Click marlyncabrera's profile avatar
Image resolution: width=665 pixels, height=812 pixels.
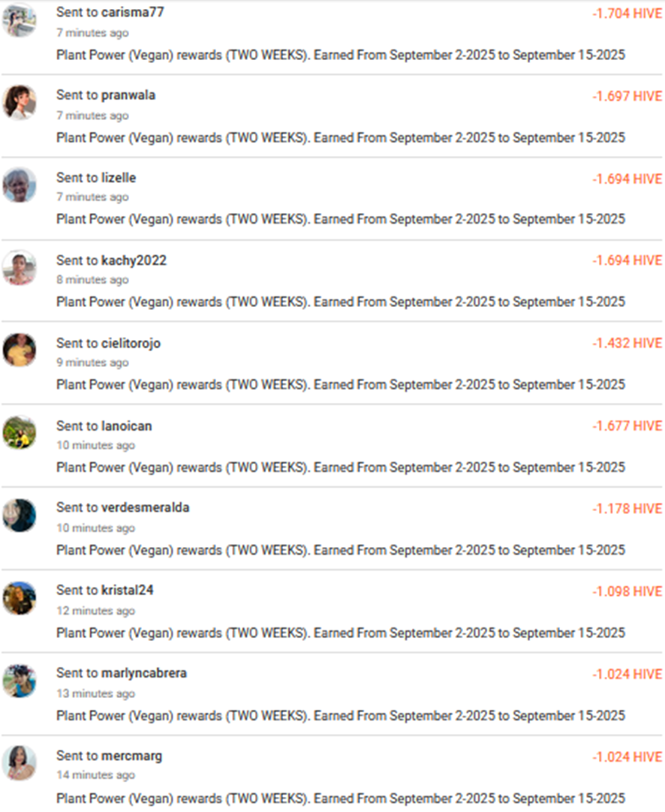20,680
